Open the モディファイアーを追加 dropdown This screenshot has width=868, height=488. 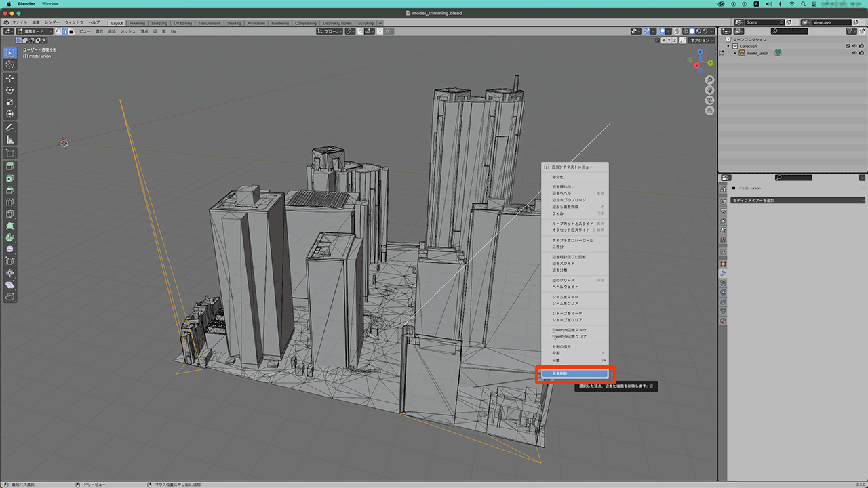[798, 200]
